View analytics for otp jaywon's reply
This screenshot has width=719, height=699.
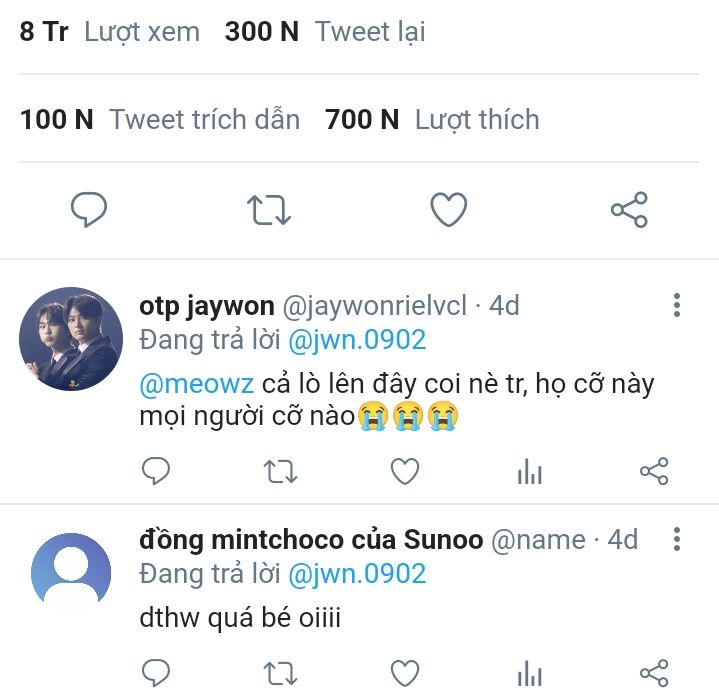pyautogui.click(x=529, y=472)
